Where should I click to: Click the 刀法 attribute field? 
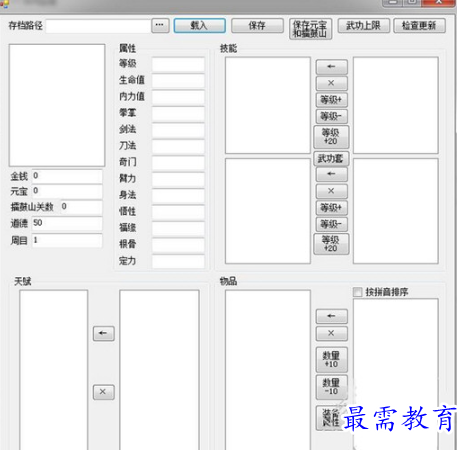(x=178, y=146)
